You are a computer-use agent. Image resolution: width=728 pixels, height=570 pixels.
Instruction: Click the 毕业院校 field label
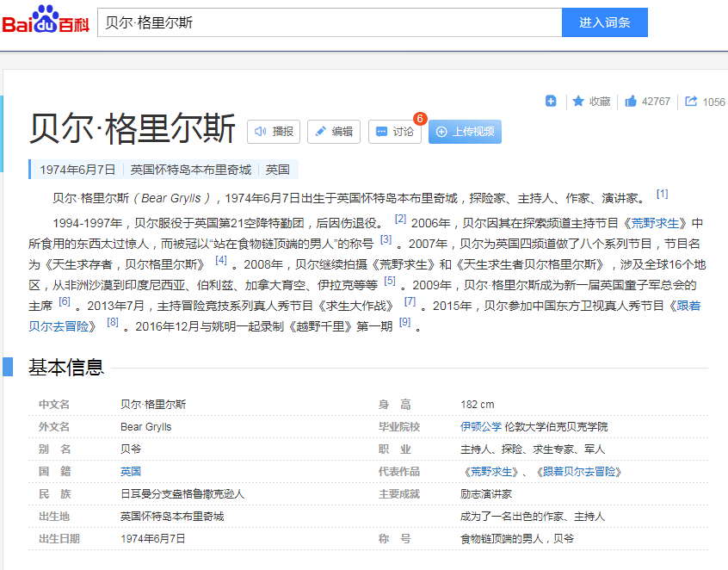tap(398, 426)
